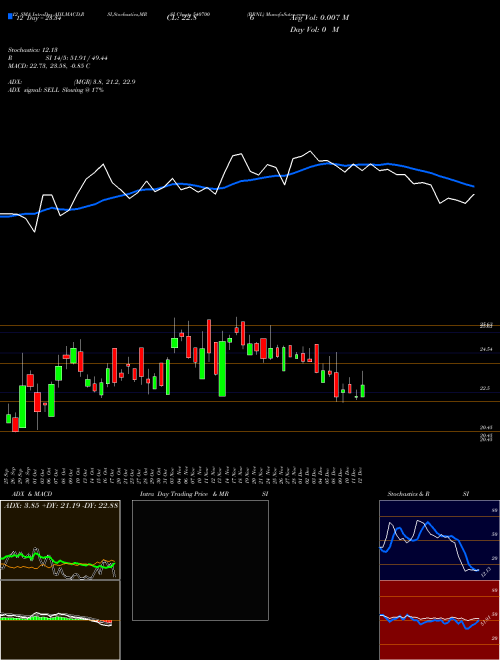Click the blue SMA legend square
The height and width of the screenshot is (660, 500).
[x=10, y=16]
